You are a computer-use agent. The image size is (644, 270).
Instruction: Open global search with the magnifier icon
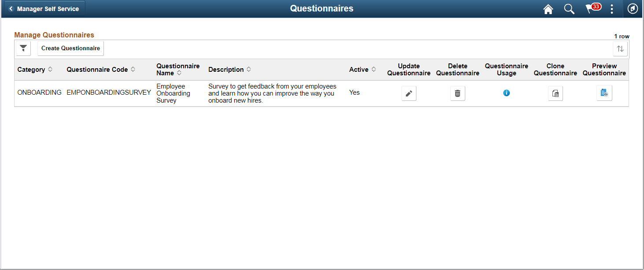[x=569, y=9]
